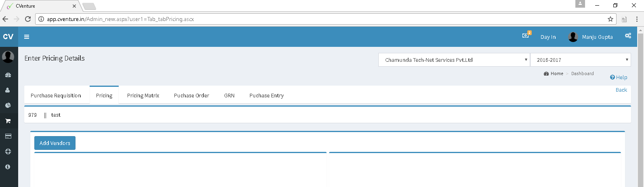Switch to Pricing Matrix tab
Screen dimensions: 644x187
pyautogui.click(x=143, y=95)
